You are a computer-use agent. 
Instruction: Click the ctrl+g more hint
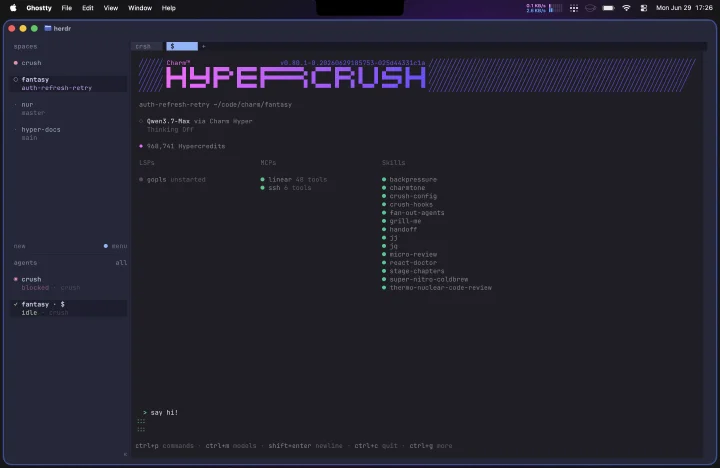(x=431, y=445)
